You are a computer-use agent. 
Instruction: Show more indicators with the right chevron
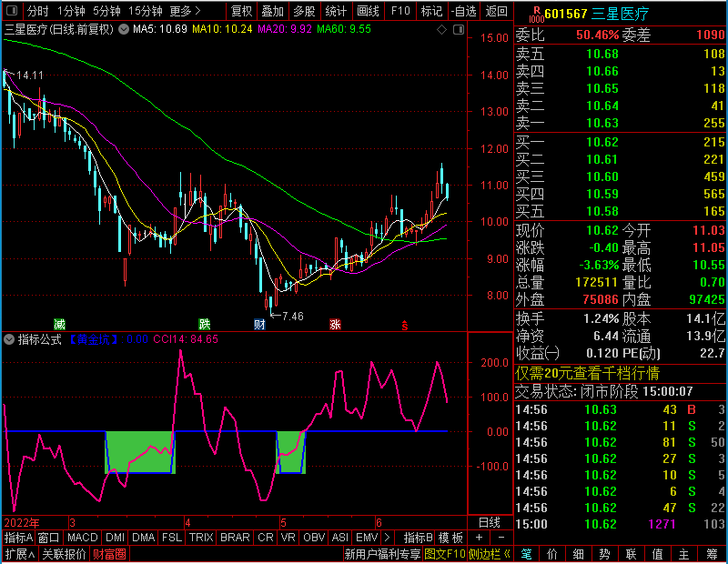tap(388, 538)
